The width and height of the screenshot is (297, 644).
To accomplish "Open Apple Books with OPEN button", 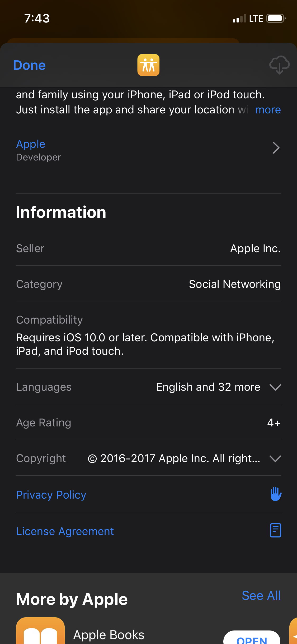I will point(252,638).
